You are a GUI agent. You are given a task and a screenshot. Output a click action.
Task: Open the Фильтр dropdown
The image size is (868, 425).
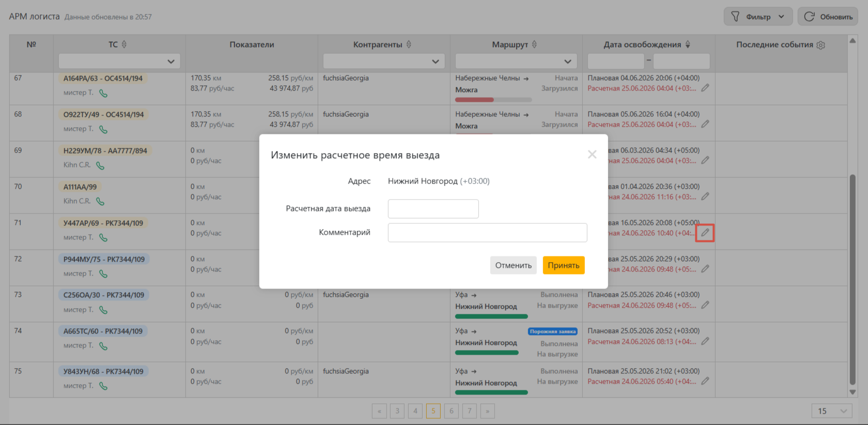pos(758,17)
